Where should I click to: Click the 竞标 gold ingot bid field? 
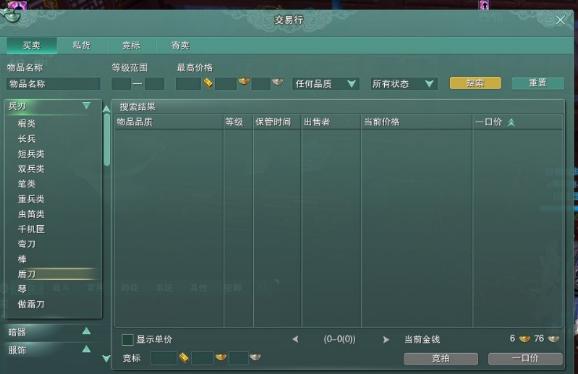[202, 358]
